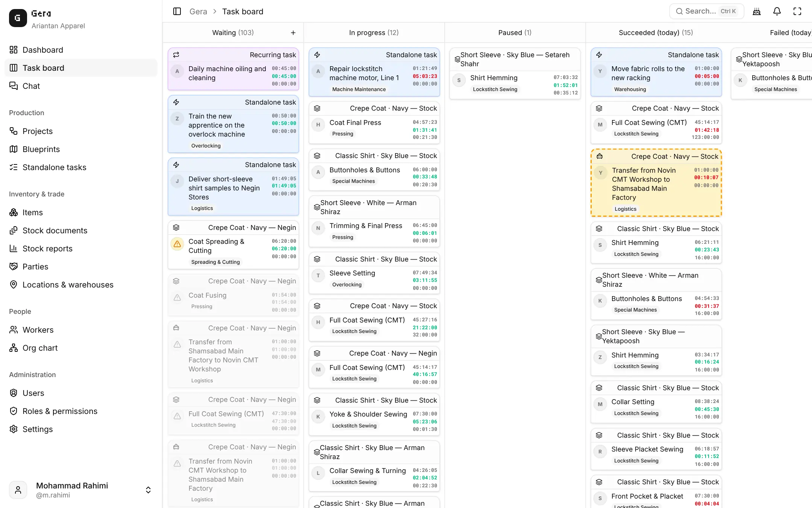Click the lightning icon on Train the new apprentice card
The width and height of the screenshot is (812, 508).
coord(176,102)
